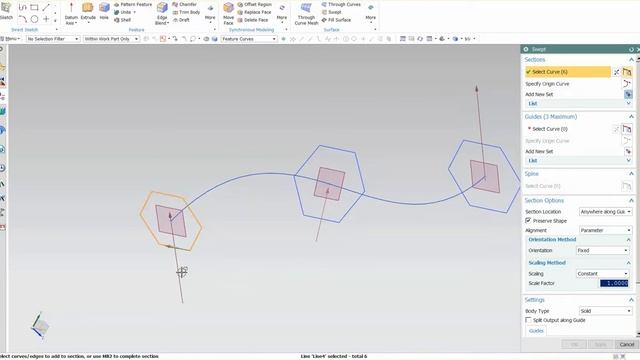Click the Through Curve Mesh tool
This screenshot has height=360, width=640.
(x=306, y=13)
